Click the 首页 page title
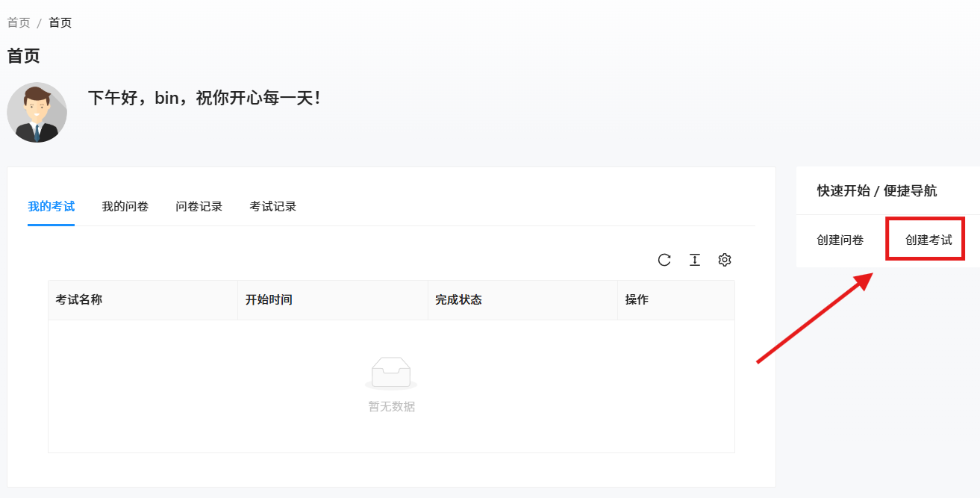The width and height of the screenshot is (980, 498). click(x=24, y=55)
